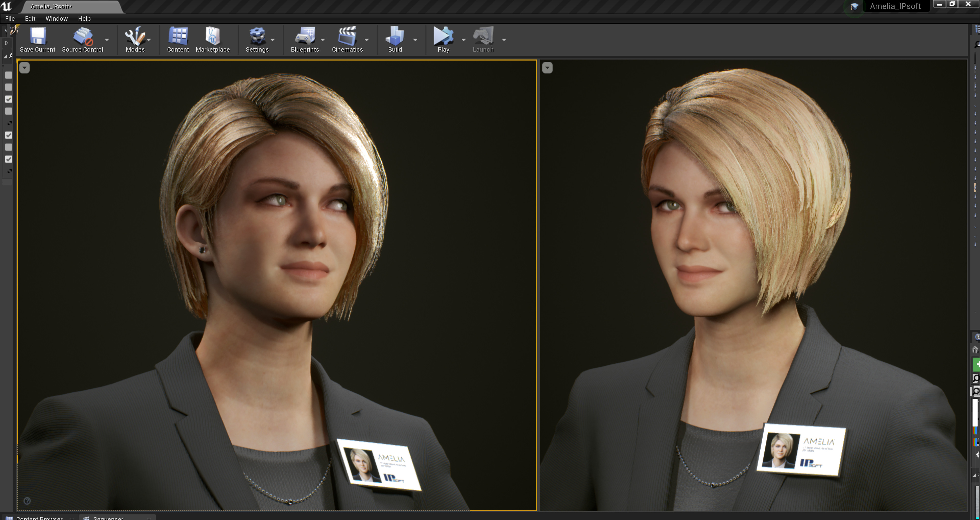Expand the Build options dropdown arrow

click(415, 40)
